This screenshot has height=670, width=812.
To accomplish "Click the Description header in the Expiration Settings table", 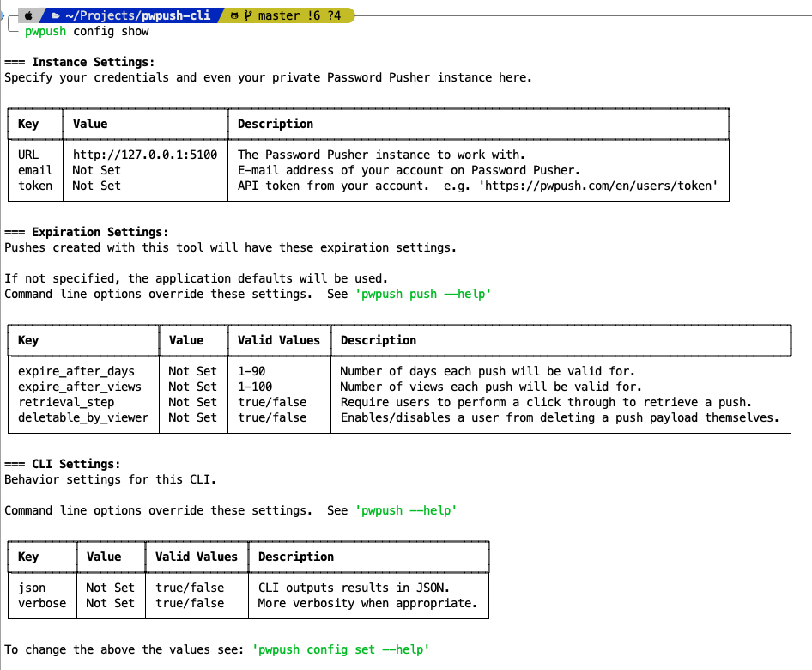I will pos(379,340).
